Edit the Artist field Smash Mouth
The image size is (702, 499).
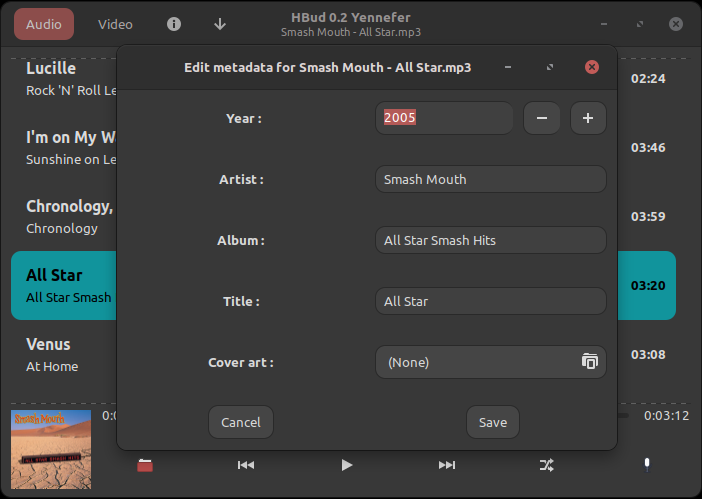click(x=491, y=179)
